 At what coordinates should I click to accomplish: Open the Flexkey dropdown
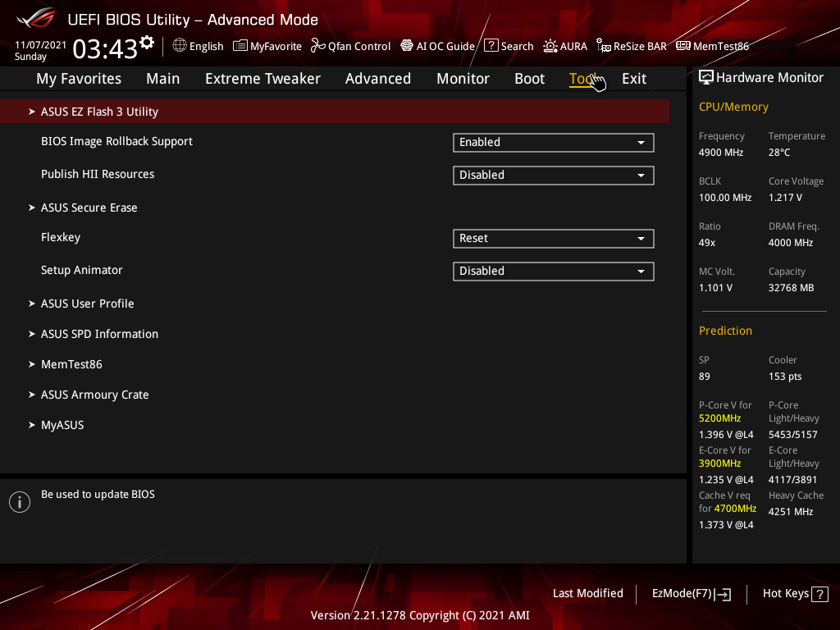554,239
